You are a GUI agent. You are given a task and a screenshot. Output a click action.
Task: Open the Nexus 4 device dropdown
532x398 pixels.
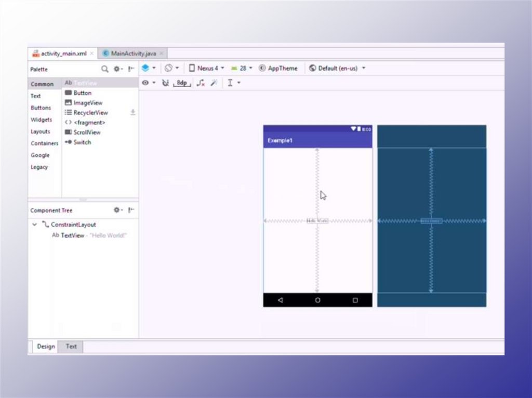pyautogui.click(x=206, y=68)
